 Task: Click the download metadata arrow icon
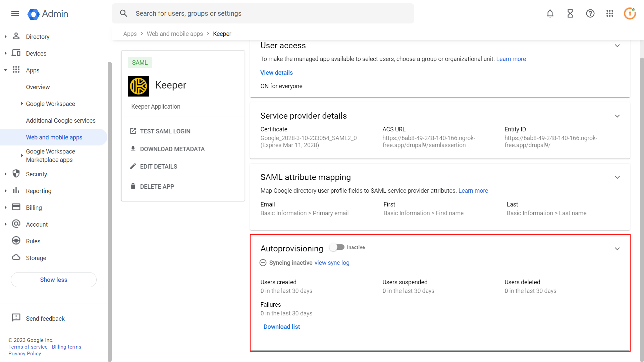click(133, 148)
